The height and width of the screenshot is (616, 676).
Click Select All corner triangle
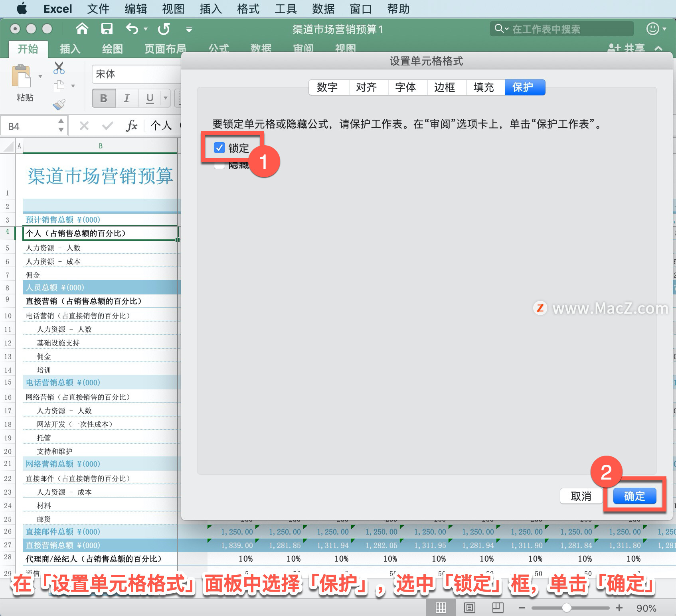pos(8,146)
